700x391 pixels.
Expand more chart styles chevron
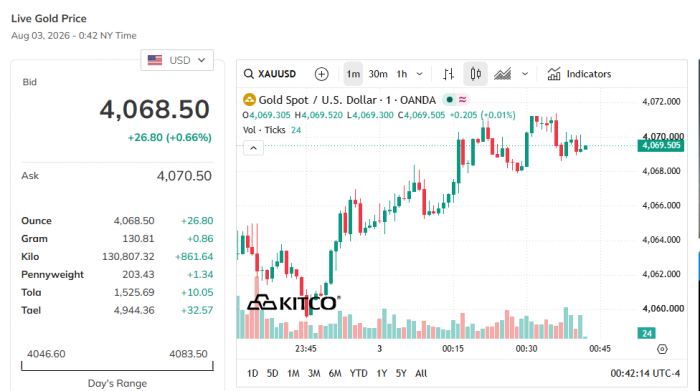tap(525, 74)
